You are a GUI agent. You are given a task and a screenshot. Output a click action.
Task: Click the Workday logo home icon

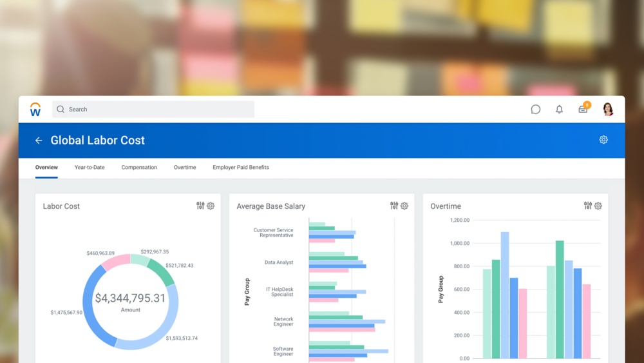35,110
